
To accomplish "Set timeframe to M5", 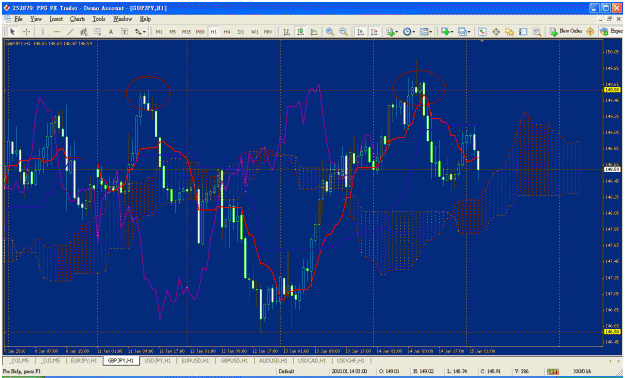I will click(x=173, y=32).
